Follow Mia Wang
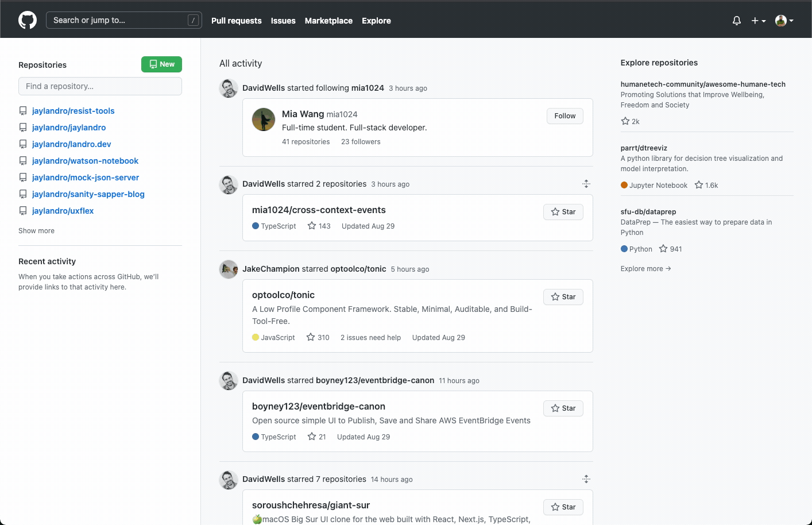 (565, 116)
